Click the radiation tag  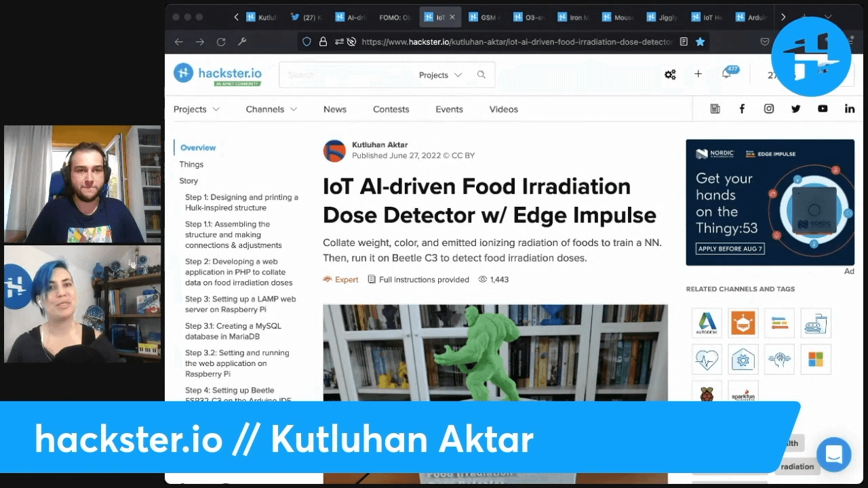(x=797, y=466)
